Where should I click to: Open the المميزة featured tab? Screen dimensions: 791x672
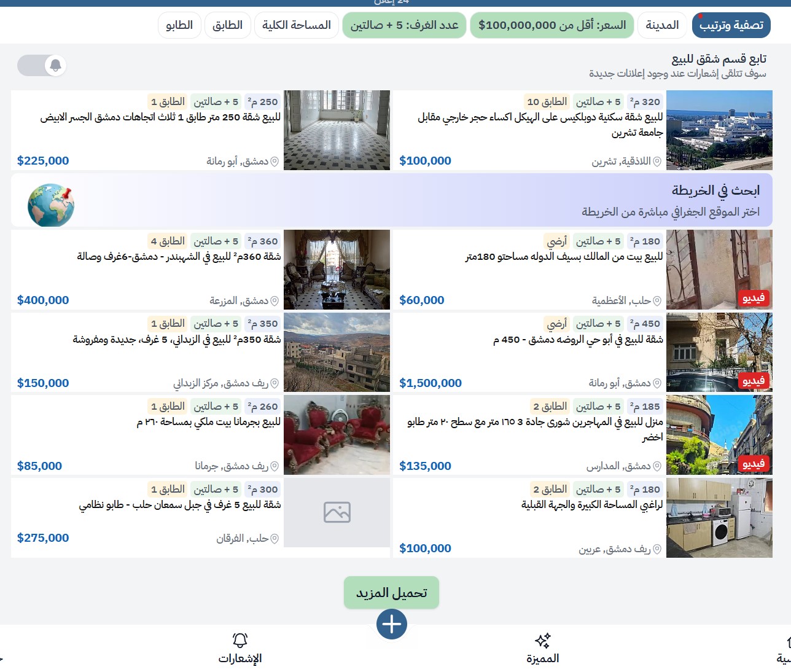542,649
